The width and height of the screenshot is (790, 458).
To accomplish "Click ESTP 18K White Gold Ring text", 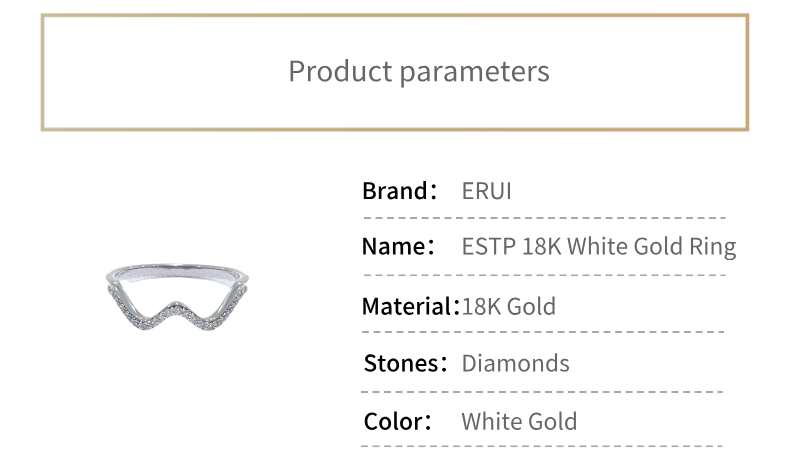I will (599, 247).
